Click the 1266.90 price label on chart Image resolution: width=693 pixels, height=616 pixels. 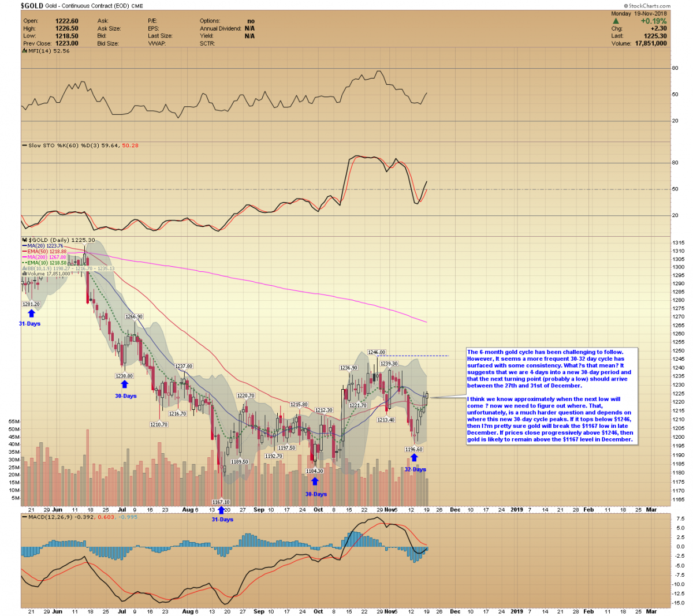click(x=134, y=316)
